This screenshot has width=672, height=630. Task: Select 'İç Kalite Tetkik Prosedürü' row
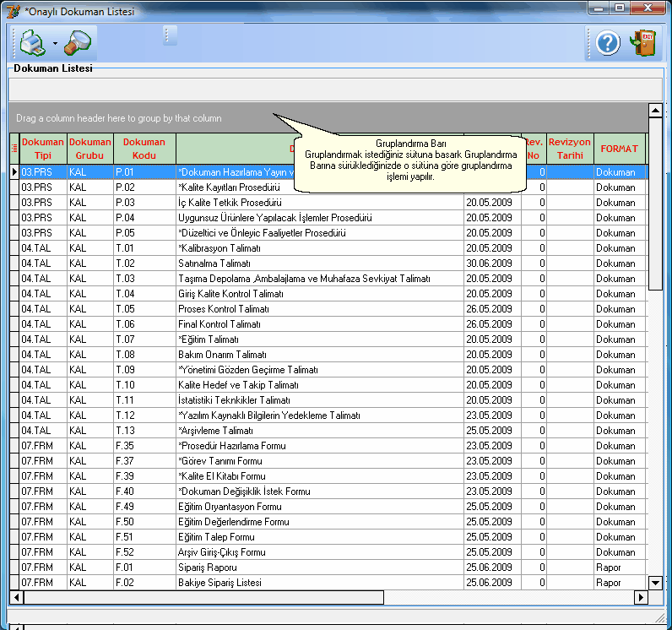328,203
